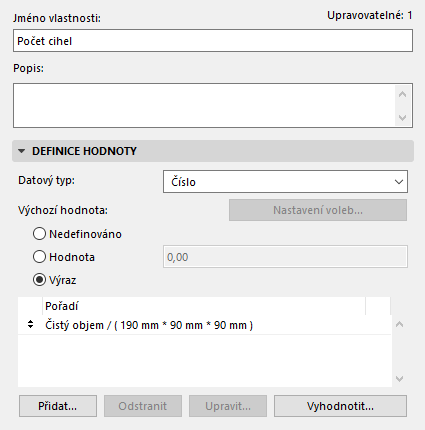Image resolution: width=425 pixels, height=430 pixels.
Task: Click the 'Upravovatelné: 1' label
Action: pos(370,15)
